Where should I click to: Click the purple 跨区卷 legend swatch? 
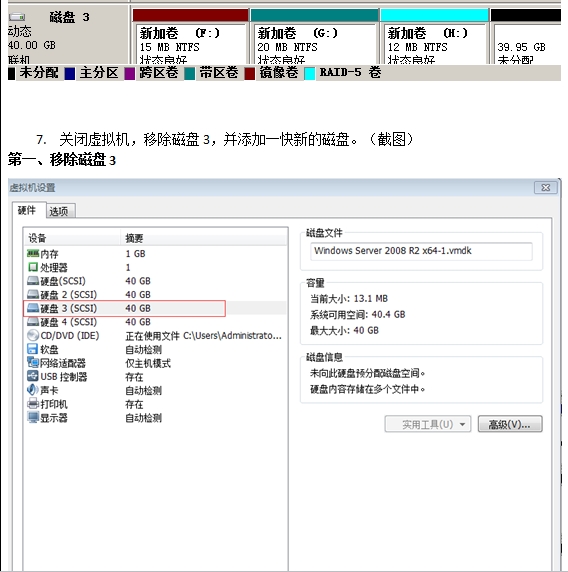(x=130, y=73)
